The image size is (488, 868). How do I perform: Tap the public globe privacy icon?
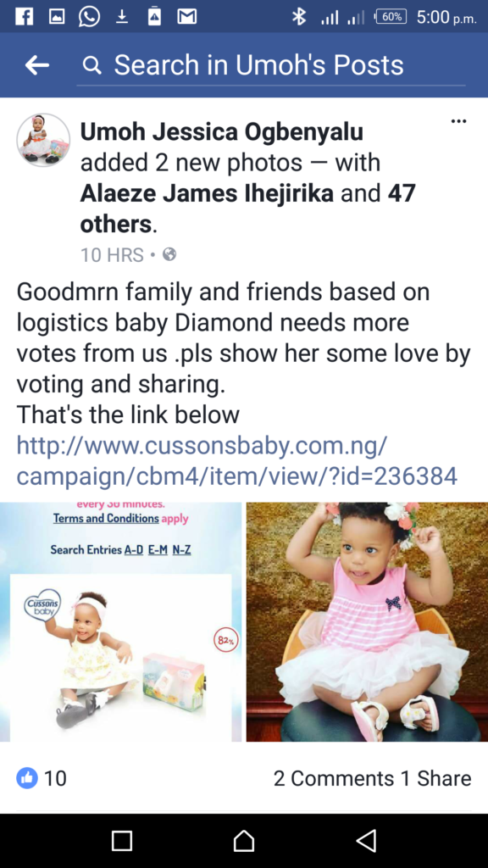pyautogui.click(x=169, y=254)
